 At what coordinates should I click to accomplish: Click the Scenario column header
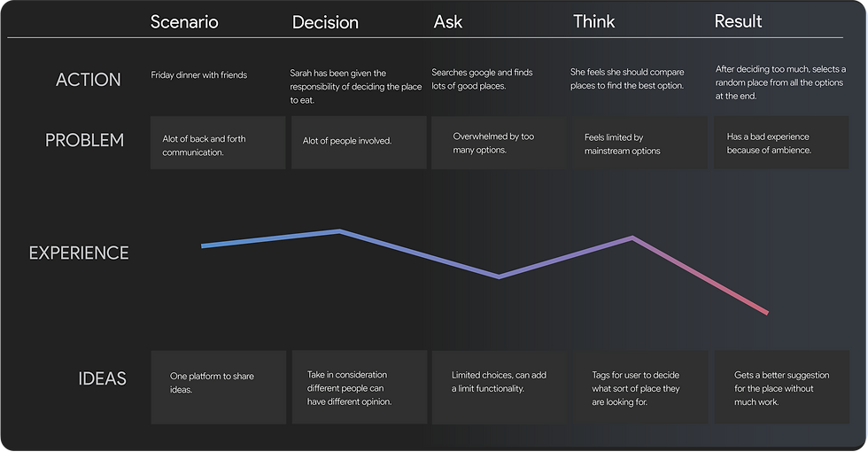tap(184, 21)
